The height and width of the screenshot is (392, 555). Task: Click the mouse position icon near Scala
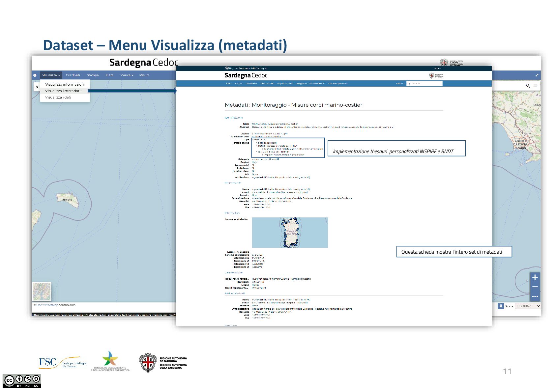pos(501,306)
